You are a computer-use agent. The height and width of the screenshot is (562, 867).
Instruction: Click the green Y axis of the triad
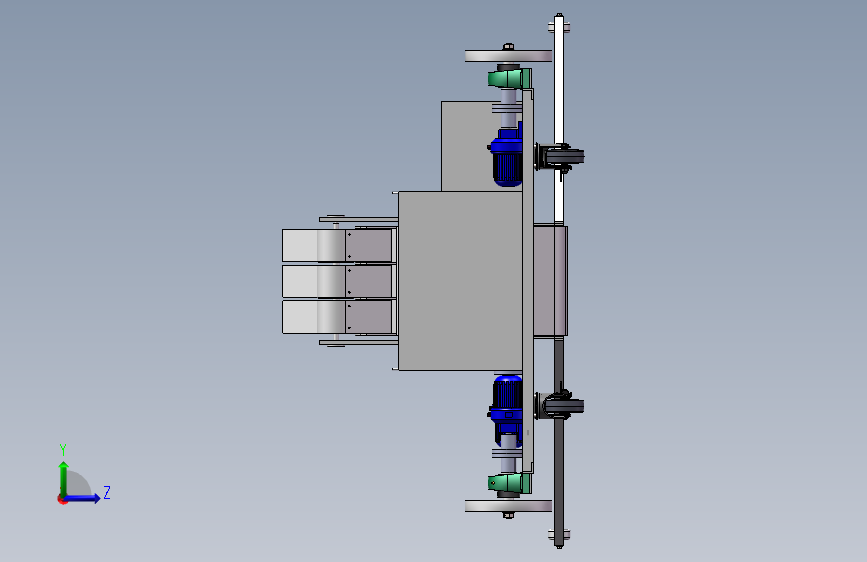coord(64,479)
